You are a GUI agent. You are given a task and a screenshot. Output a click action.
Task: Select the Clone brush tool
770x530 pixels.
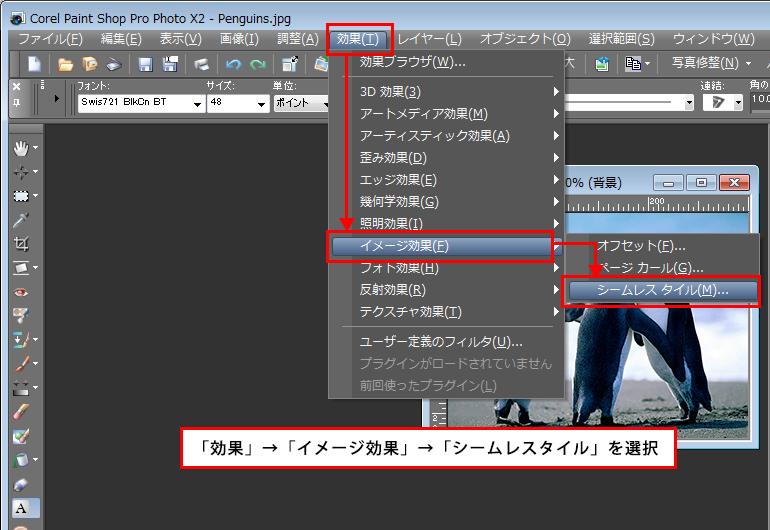(x=21, y=339)
